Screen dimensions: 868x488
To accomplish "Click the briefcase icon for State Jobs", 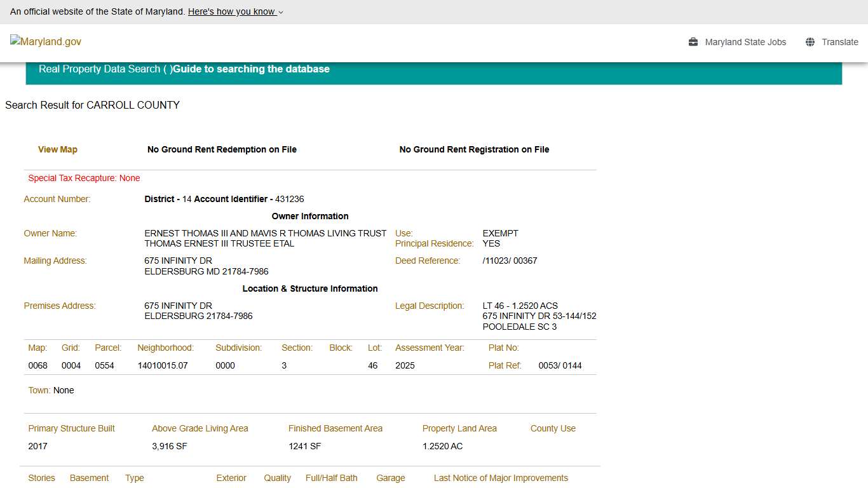I will pos(693,42).
